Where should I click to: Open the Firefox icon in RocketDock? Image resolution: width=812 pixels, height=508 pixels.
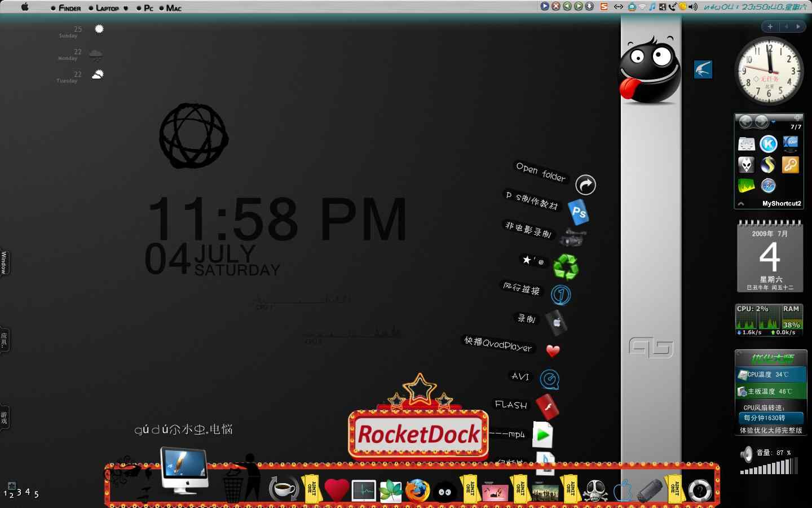[417, 491]
